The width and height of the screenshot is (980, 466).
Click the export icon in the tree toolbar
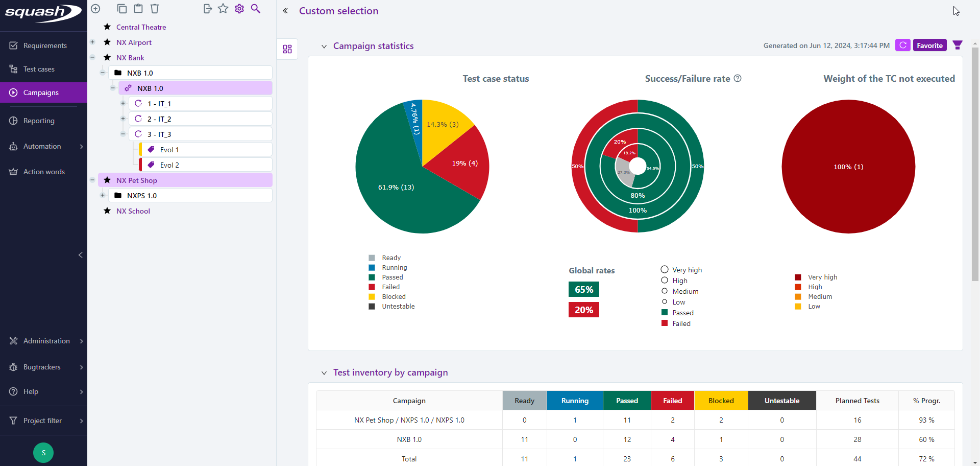point(207,9)
